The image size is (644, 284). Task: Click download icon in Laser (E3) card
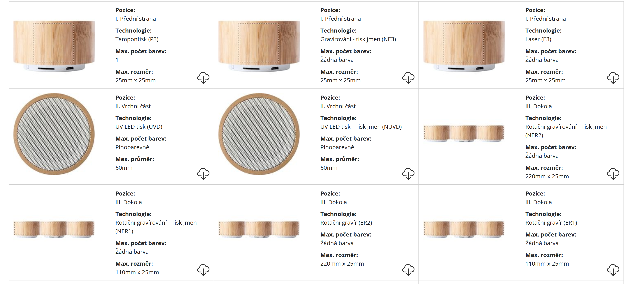613,78
